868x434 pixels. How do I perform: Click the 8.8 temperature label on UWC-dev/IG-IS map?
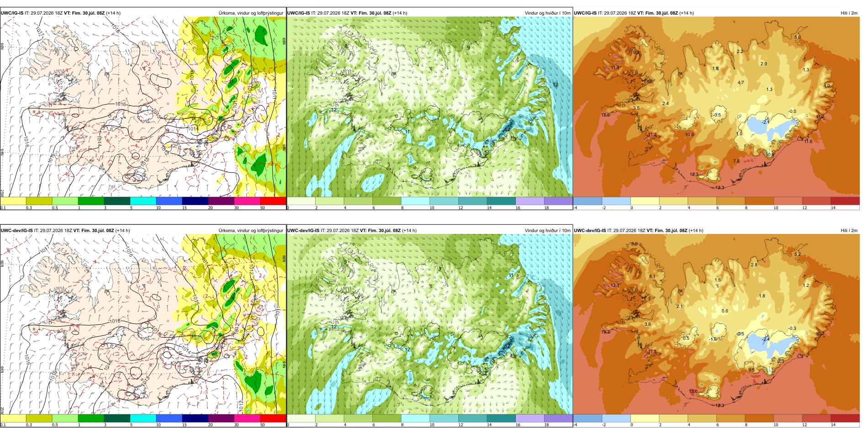tap(635, 244)
